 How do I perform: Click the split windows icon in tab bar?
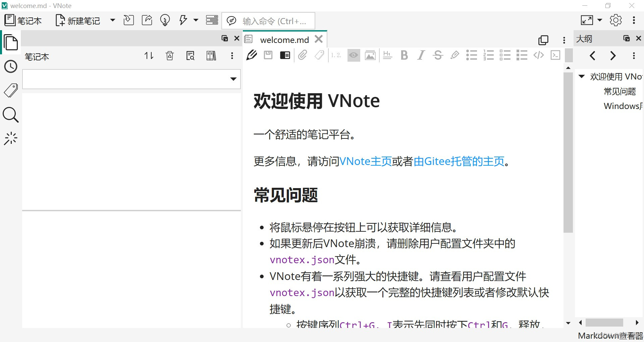(543, 40)
